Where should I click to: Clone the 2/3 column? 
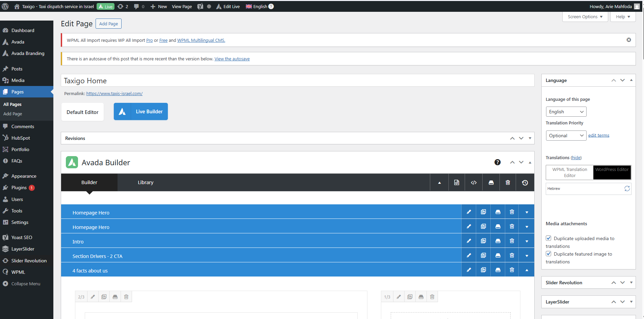click(104, 297)
